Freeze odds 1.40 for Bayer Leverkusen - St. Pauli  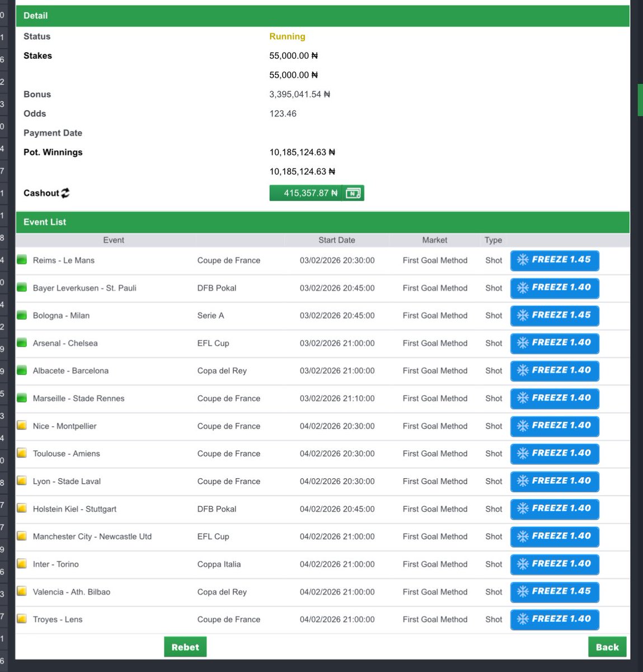point(555,288)
